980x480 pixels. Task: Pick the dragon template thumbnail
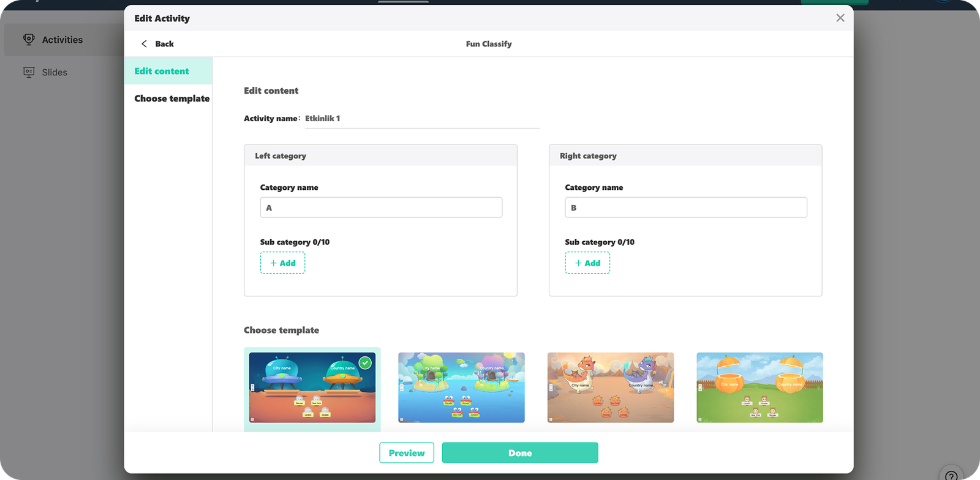pyautogui.click(x=610, y=388)
